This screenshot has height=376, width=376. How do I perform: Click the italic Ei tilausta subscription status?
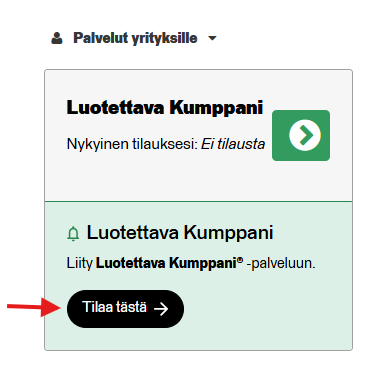click(x=233, y=144)
